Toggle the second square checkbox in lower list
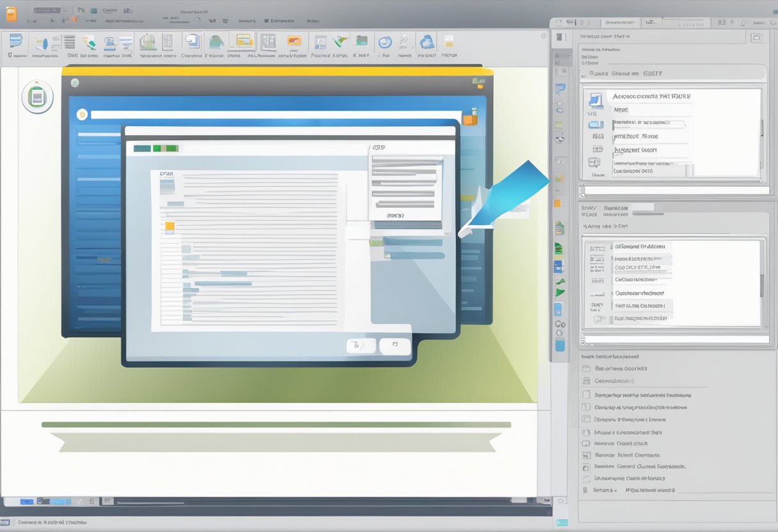The height and width of the screenshot is (532, 778). [586, 407]
